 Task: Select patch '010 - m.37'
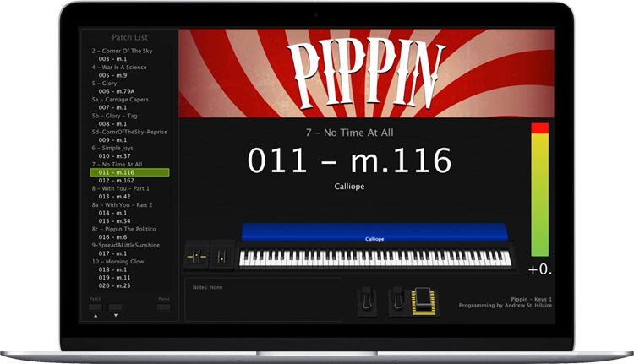click(114, 156)
